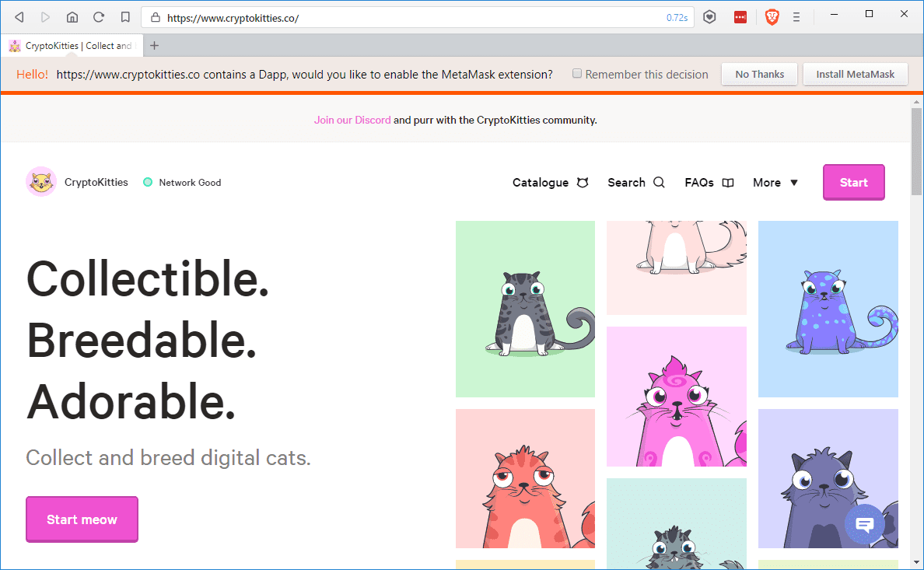Open the browser hamburger menu

click(x=796, y=18)
